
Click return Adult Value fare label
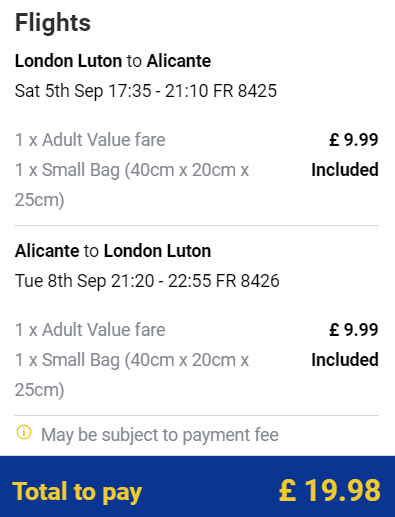[90, 330]
